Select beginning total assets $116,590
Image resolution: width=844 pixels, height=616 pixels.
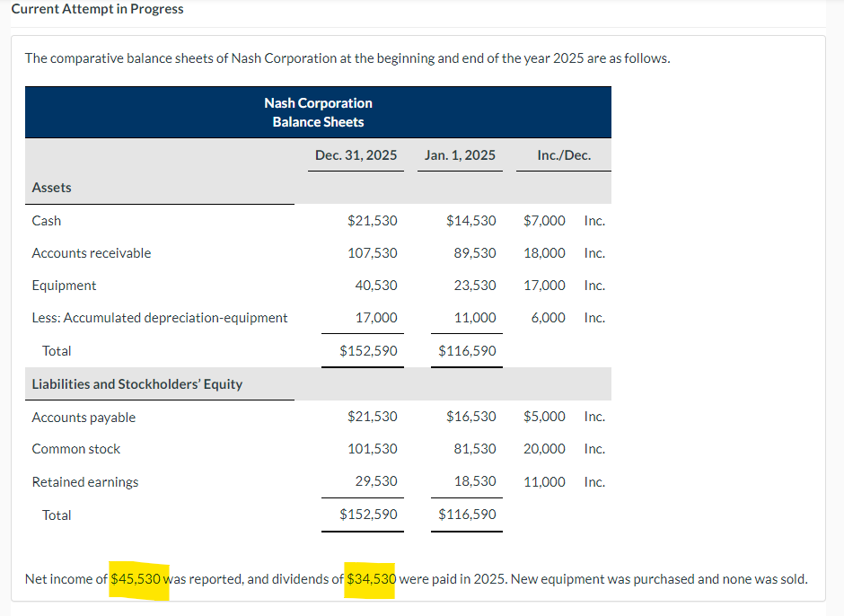click(467, 351)
